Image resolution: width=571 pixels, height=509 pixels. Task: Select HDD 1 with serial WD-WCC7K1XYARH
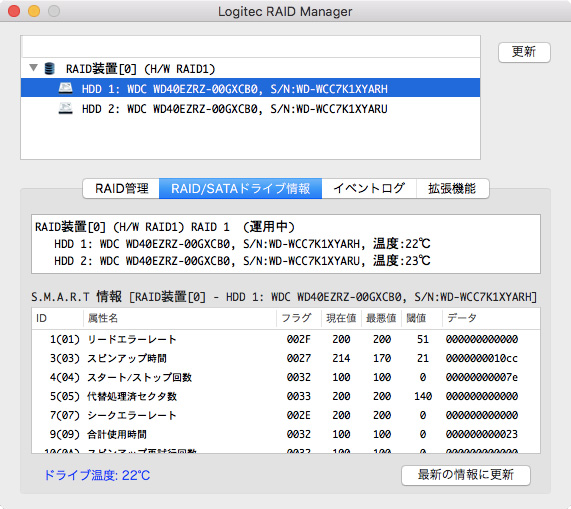[251, 88]
